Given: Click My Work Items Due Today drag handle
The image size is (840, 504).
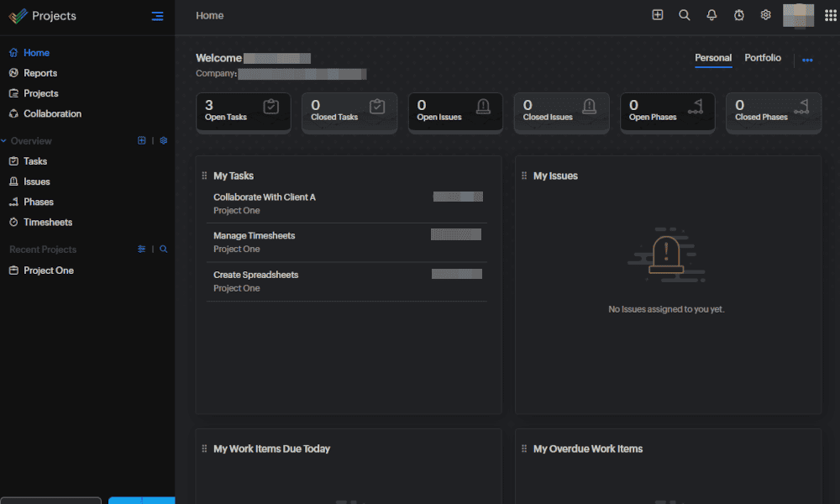Looking at the screenshot, I should (x=204, y=449).
